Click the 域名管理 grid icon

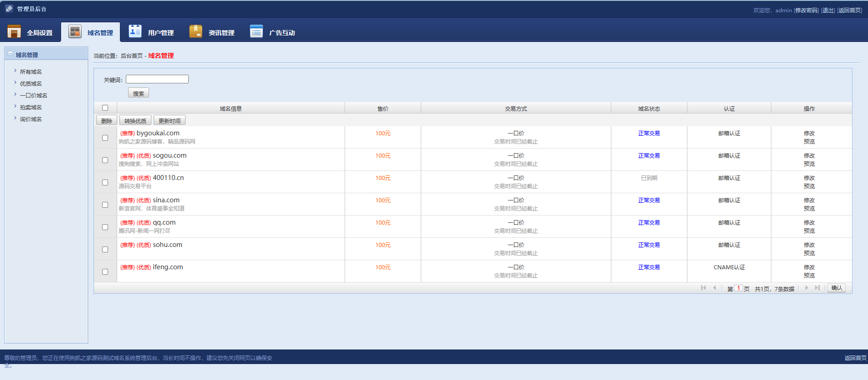pyautogui.click(x=75, y=31)
